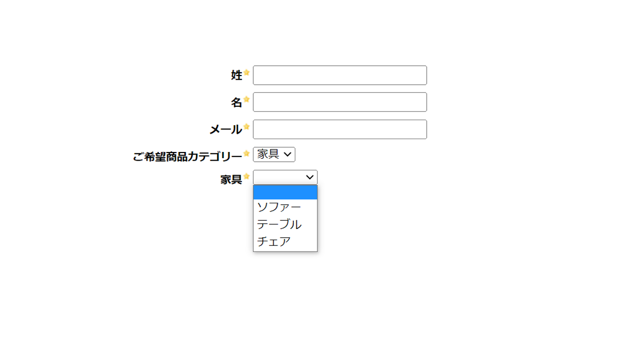The image size is (644, 346).
Task: Click the required star next to 名
Action: (x=247, y=100)
